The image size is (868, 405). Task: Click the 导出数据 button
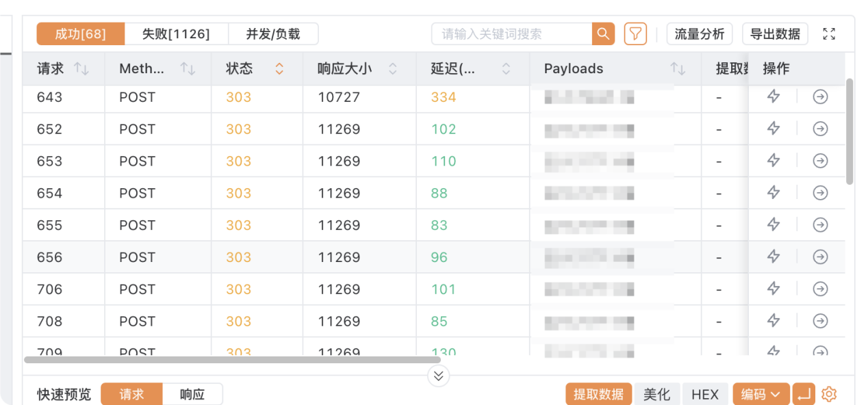[x=775, y=34]
